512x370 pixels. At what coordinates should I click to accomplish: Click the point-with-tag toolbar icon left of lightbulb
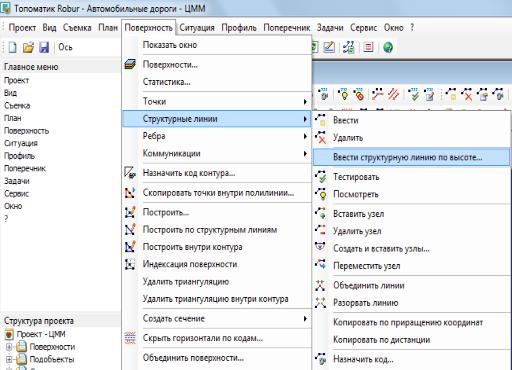(324, 95)
